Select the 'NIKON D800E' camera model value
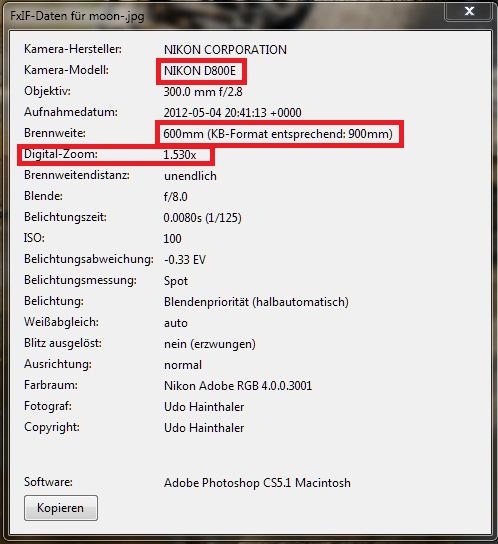498x544 pixels. (200, 71)
